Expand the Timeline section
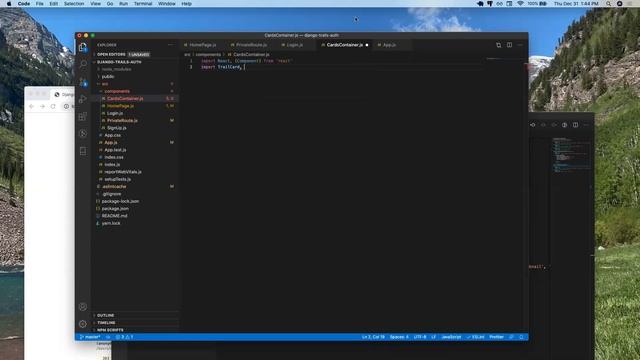Image resolution: width=640 pixels, height=360 pixels. pyautogui.click(x=106, y=323)
